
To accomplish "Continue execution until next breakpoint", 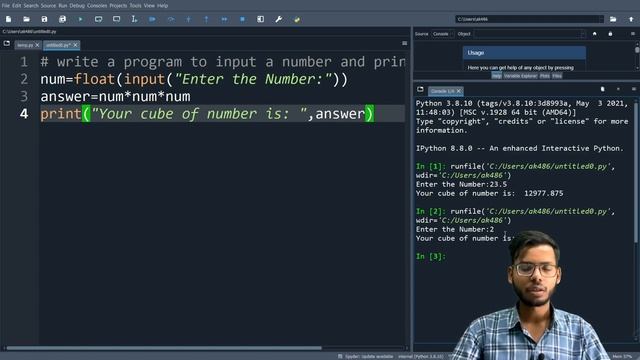I will [x=224, y=19].
